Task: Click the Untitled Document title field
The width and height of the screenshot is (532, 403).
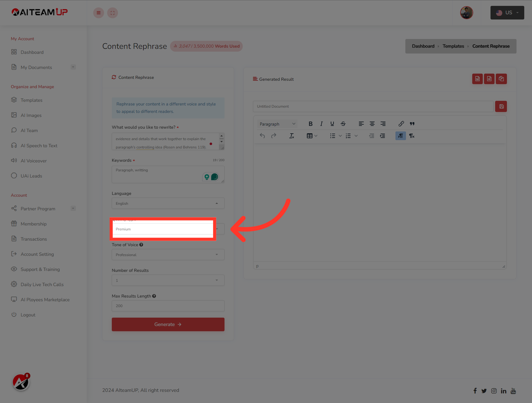Action: click(373, 106)
